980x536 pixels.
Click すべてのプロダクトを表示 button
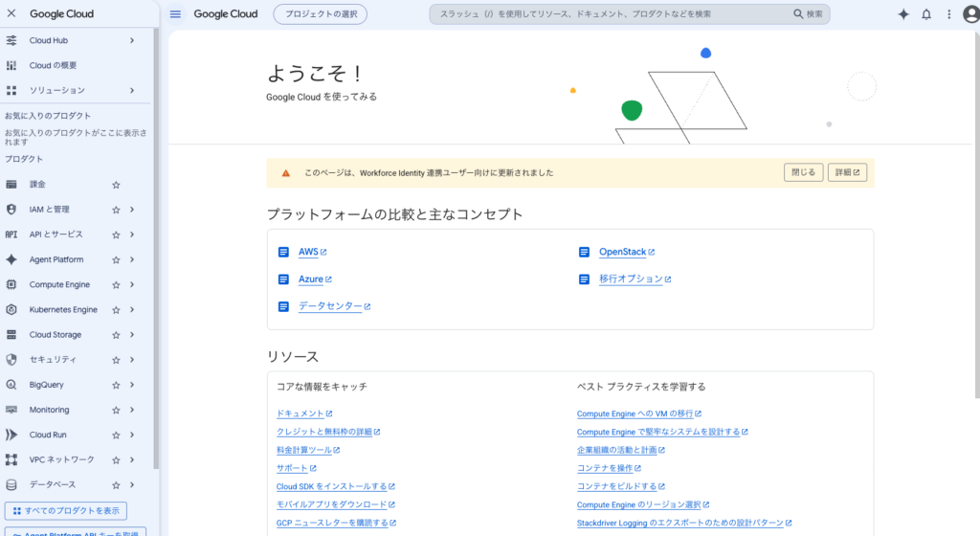coord(66,510)
